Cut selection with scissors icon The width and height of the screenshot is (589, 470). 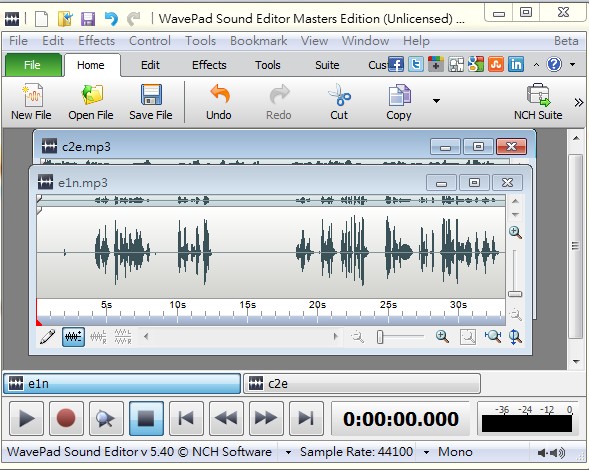[339, 102]
